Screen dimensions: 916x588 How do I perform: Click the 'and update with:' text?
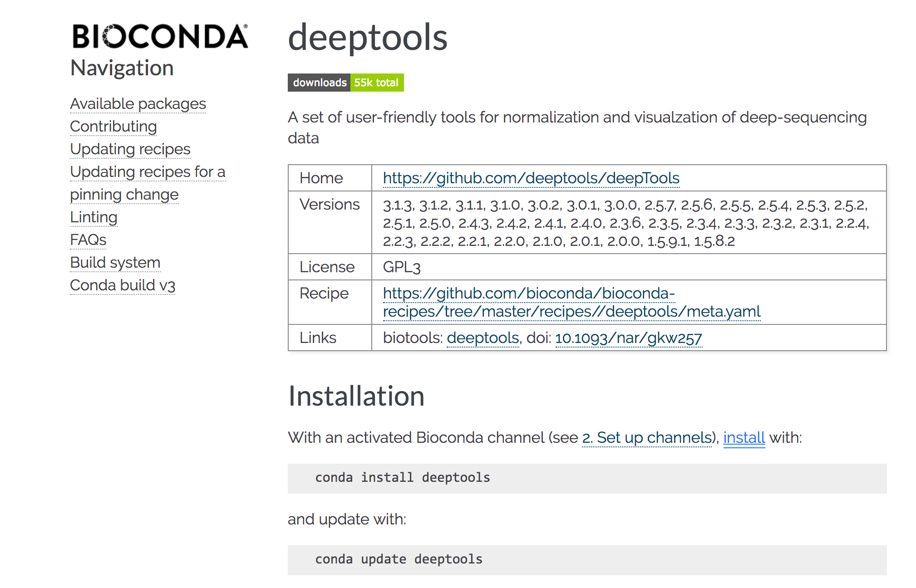[347, 519]
